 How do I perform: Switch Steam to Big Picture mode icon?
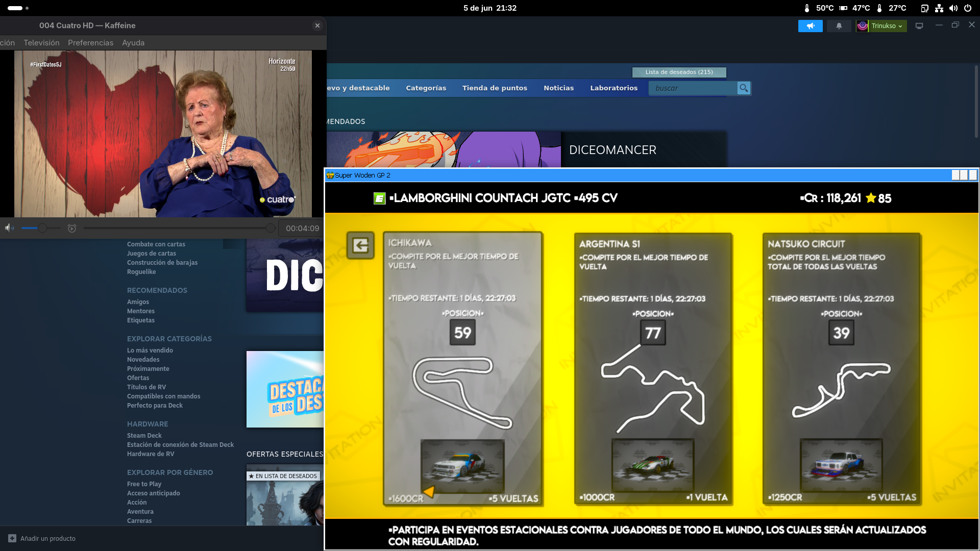pos(919,26)
